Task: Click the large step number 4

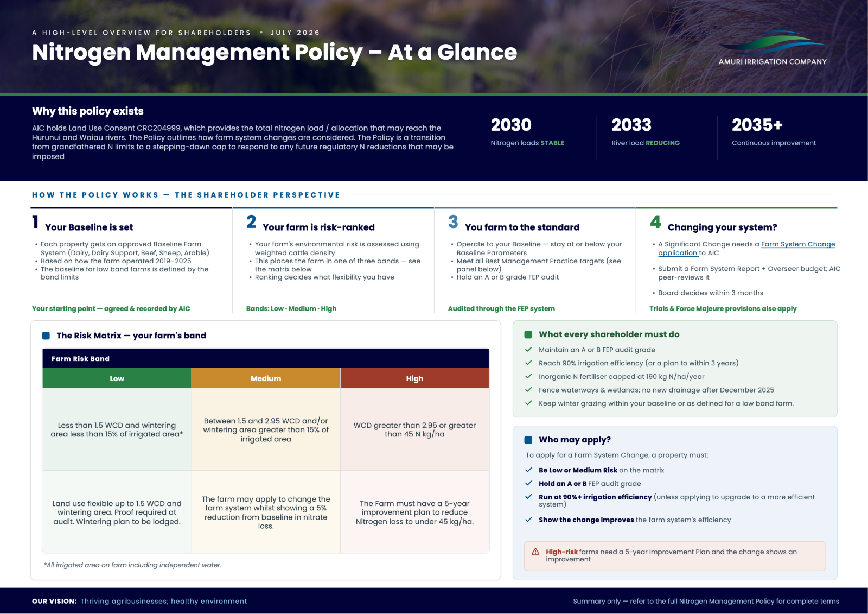Action: coord(655,222)
